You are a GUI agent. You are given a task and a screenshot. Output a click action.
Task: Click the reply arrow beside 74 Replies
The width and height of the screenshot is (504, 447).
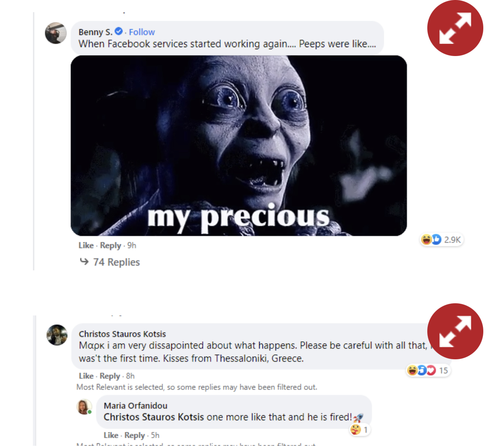point(84,261)
